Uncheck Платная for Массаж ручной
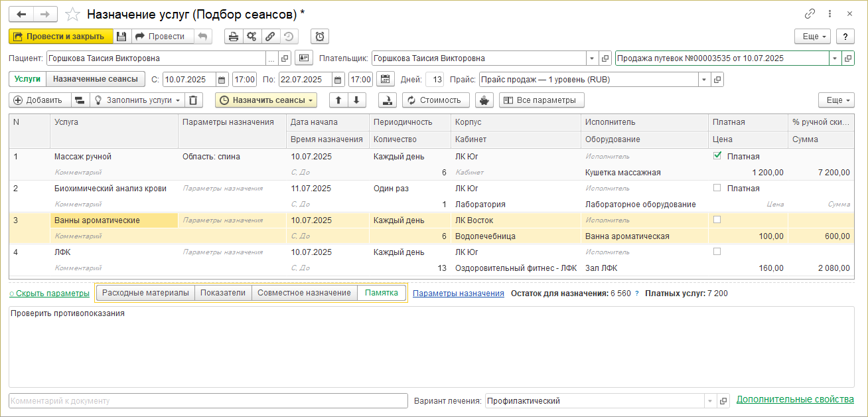Screen dimensions: 868x417 (717, 156)
